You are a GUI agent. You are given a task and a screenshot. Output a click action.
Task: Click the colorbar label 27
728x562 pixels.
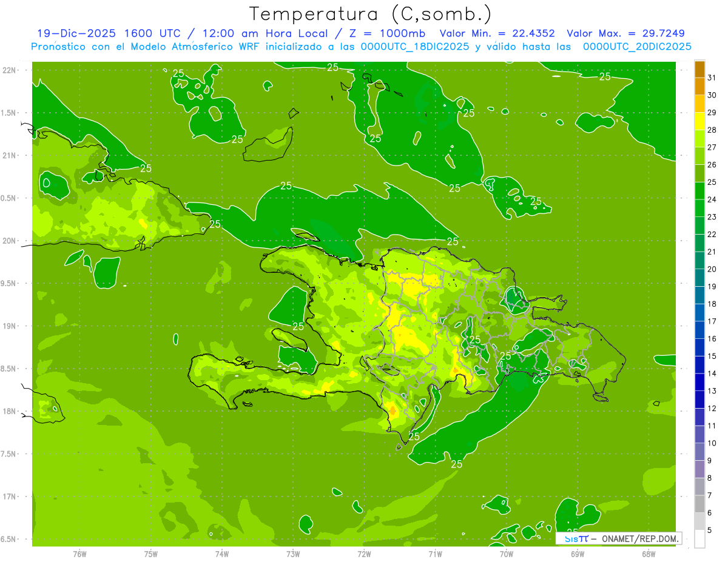pyautogui.click(x=712, y=147)
